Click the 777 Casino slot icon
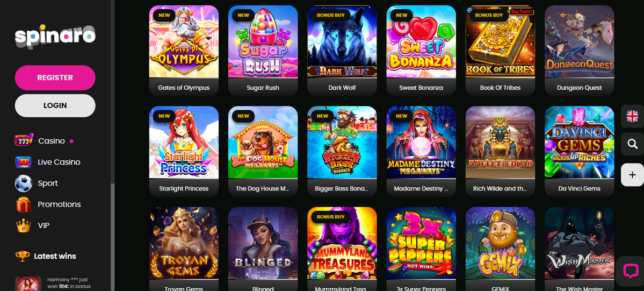This screenshot has width=644, height=291. tap(24, 141)
